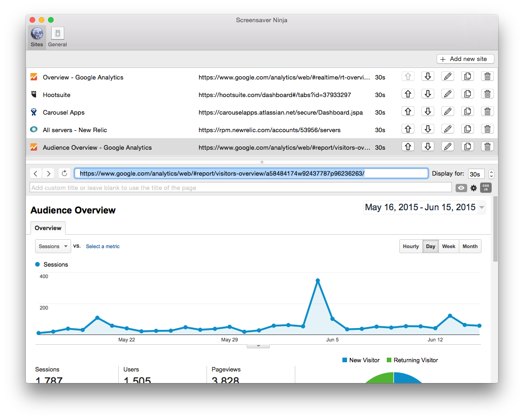The image size is (524, 420).
Task: Open the CSS JS injection editor
Action: [486, 188]
